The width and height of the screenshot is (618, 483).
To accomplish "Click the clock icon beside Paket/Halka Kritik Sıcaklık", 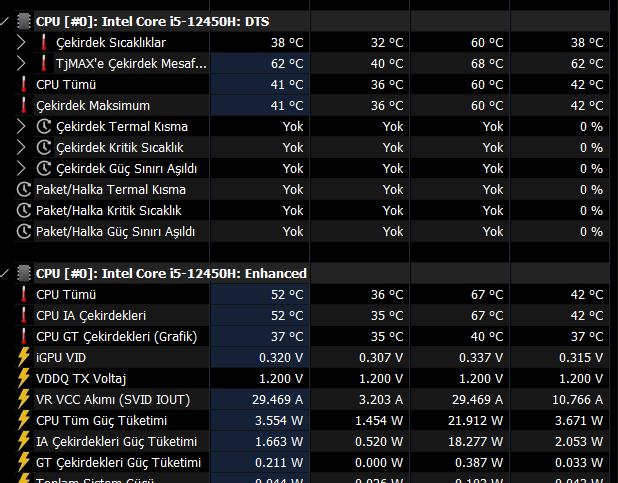I will point(24,210).
